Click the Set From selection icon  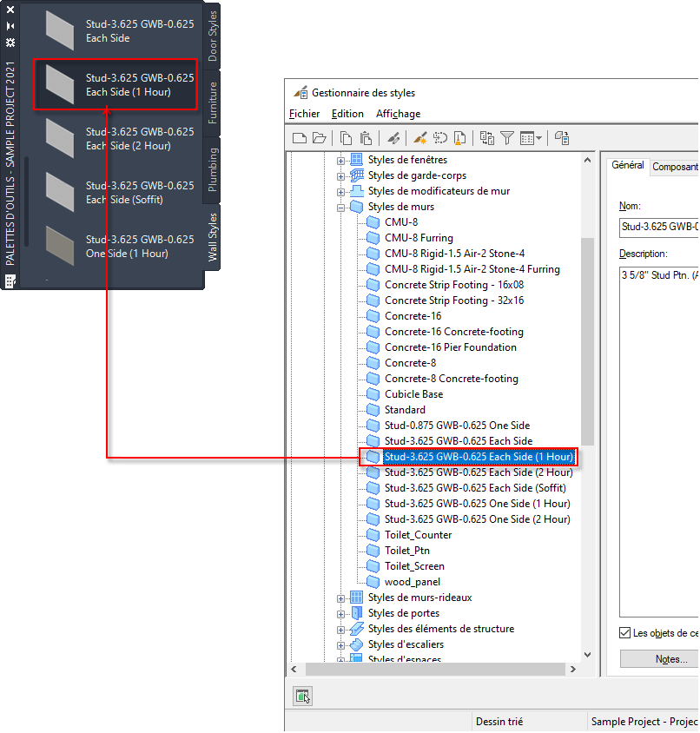[x=440, y=138]
